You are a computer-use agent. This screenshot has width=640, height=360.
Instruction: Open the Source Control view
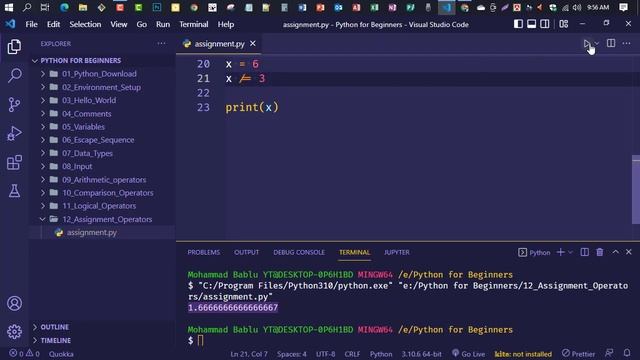[x=14, y=104]
